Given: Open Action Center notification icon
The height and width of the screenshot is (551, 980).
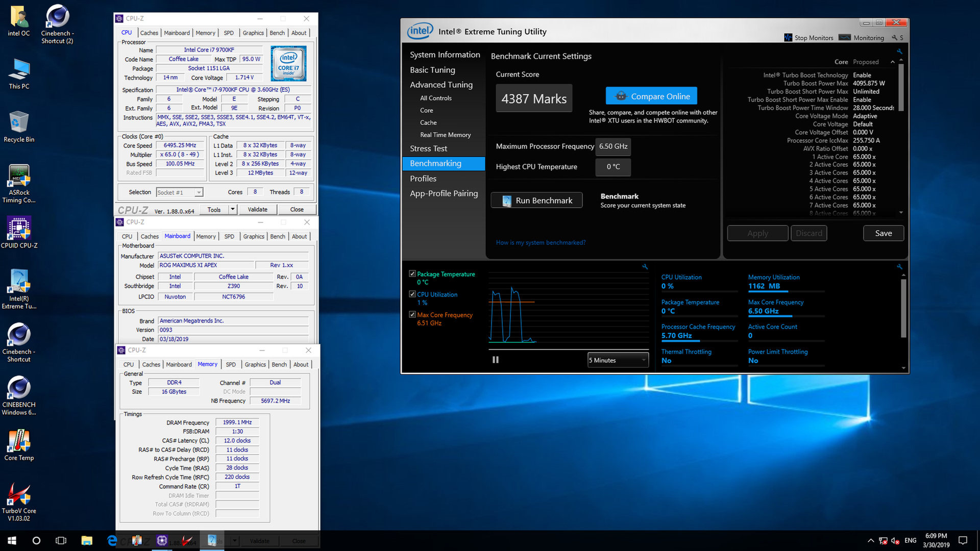Looking at the screenshot, I should coord(963,541).
